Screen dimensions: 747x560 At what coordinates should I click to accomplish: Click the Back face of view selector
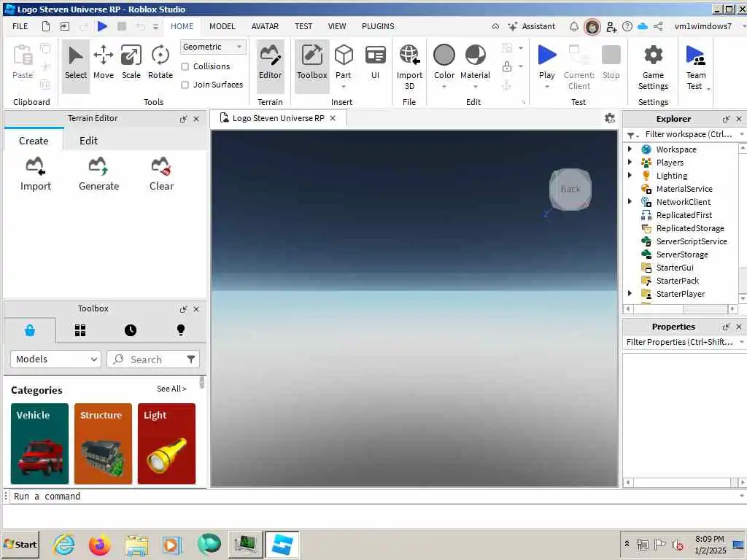point(570,189)
